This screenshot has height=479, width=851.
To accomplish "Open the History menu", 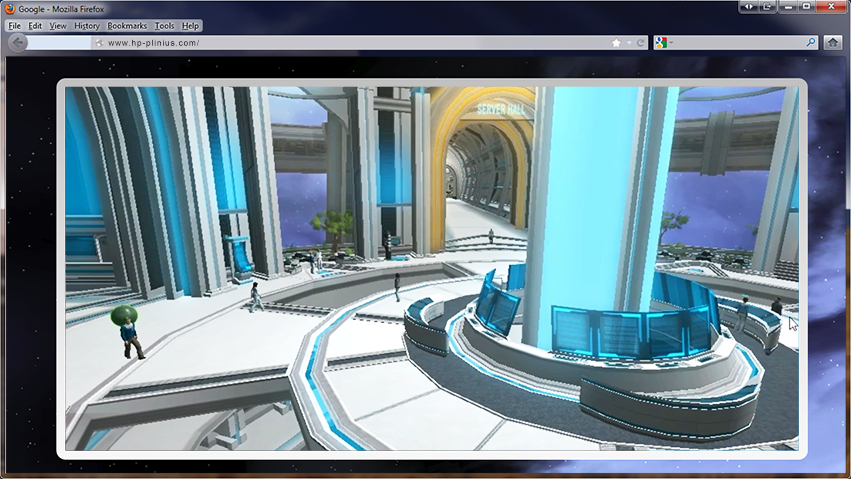I will [x=87, y=25].
